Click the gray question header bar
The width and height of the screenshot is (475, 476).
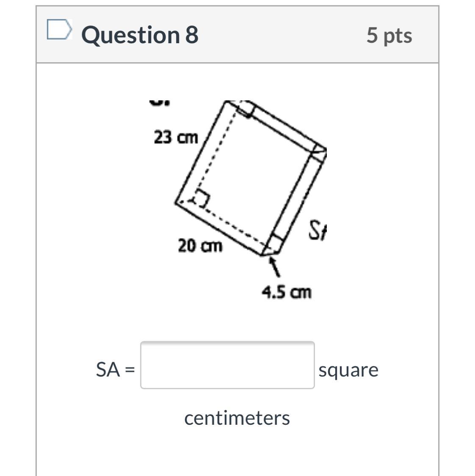[x=237, y=35]
